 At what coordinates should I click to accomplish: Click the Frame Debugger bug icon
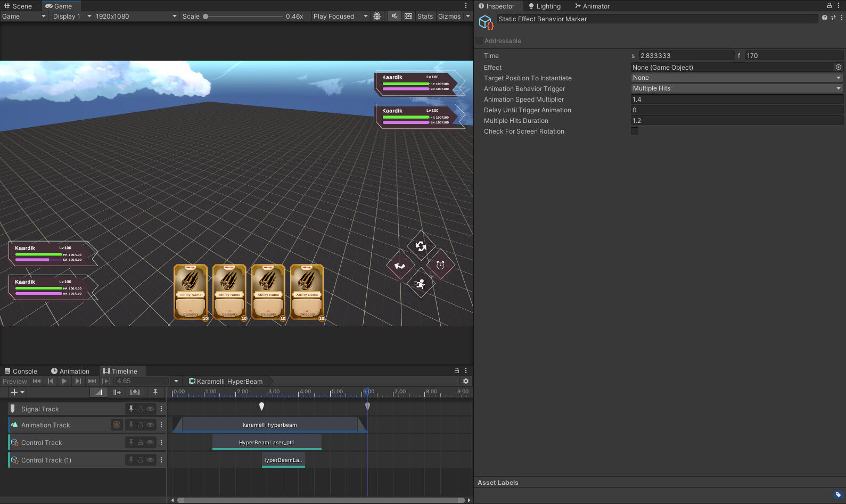[377, 16]
